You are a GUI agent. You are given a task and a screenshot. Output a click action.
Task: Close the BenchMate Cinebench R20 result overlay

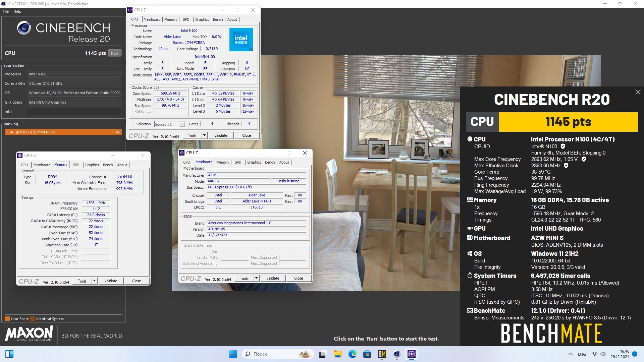(x=638, y=92)
